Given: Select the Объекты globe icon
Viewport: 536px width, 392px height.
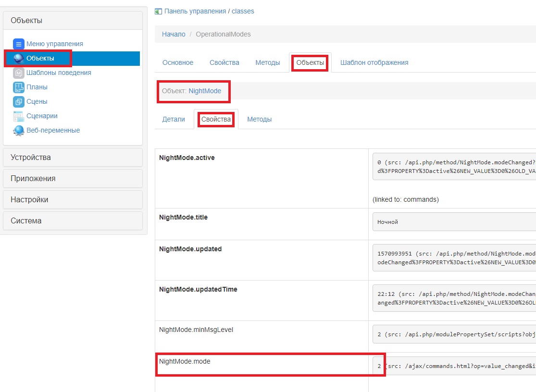Looking at the screenshot, I should pyautogui.click(x=18, y=58).
